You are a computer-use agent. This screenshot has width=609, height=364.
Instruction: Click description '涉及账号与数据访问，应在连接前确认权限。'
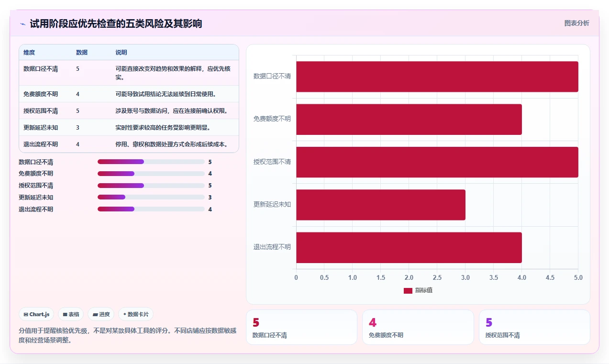172,110
